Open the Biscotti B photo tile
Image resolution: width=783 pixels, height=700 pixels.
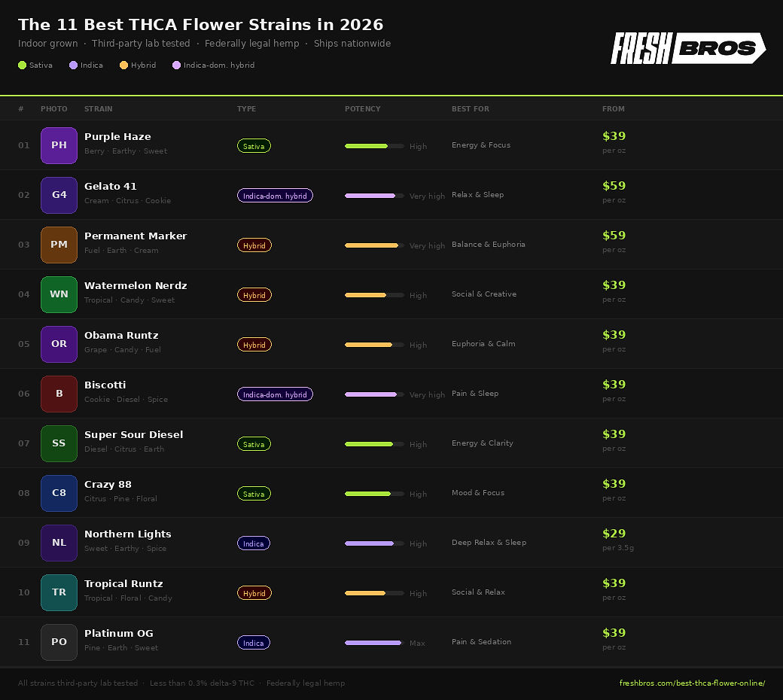(x=59, y=394)
